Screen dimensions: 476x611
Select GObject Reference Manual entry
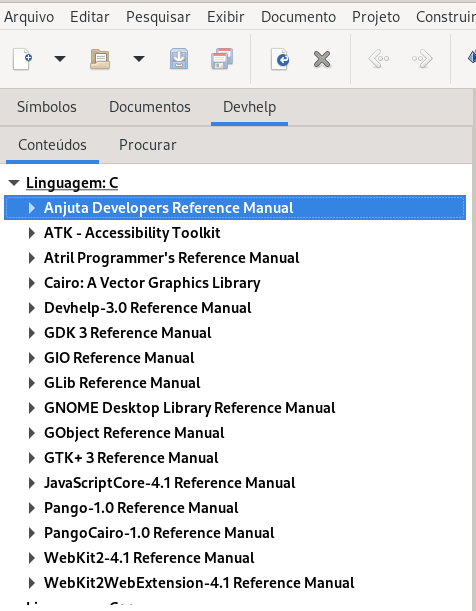tap(134, 433)
